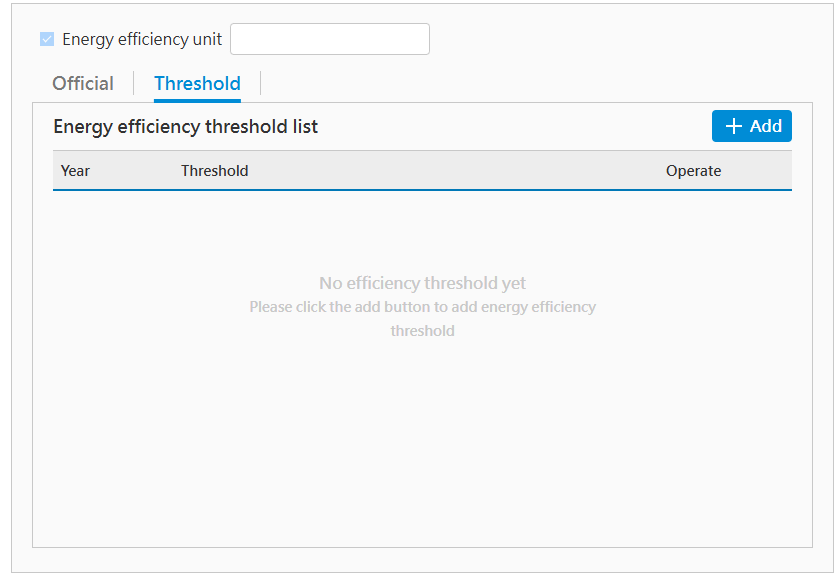
Task: Click the No efficiency threshold yet message
Action: pyautogui.click(x=422, y=283)
